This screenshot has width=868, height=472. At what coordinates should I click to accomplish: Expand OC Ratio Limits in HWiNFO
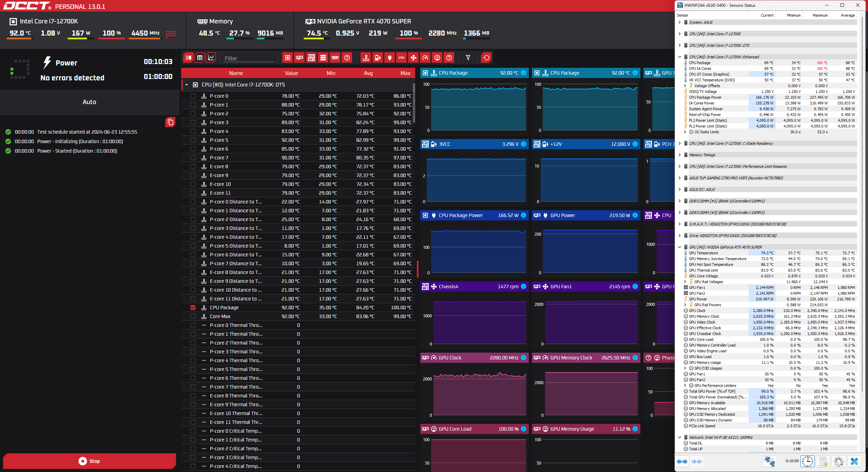[685, 132]
